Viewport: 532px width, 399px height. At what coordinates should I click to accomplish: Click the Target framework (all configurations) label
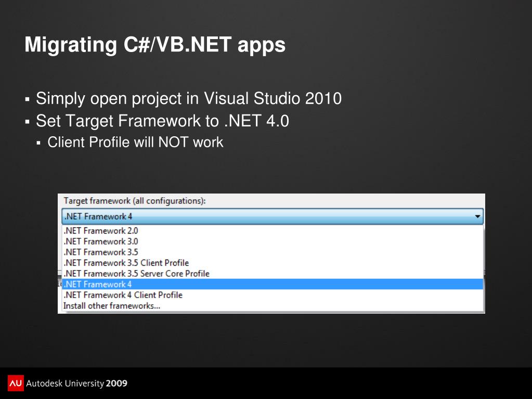tap(135, 201)
